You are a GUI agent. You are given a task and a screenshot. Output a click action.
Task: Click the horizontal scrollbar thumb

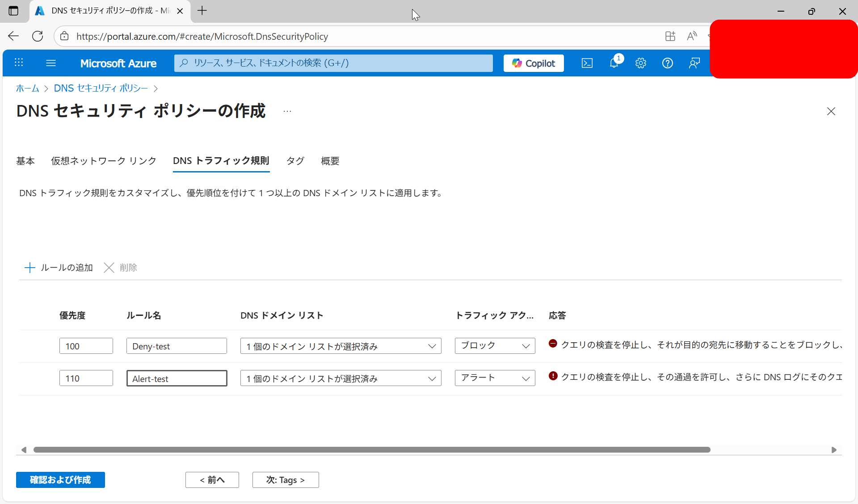pos(372,449)
